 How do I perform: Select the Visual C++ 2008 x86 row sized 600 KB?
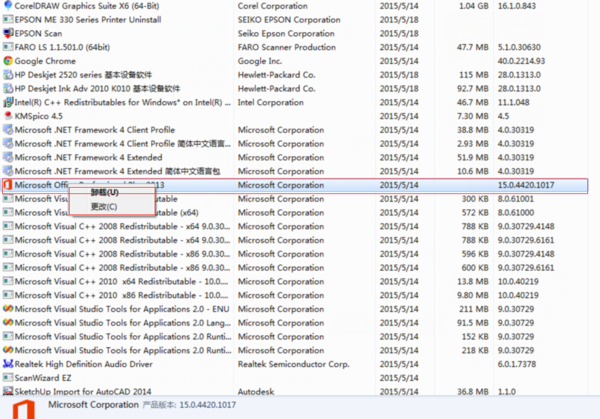295,267
